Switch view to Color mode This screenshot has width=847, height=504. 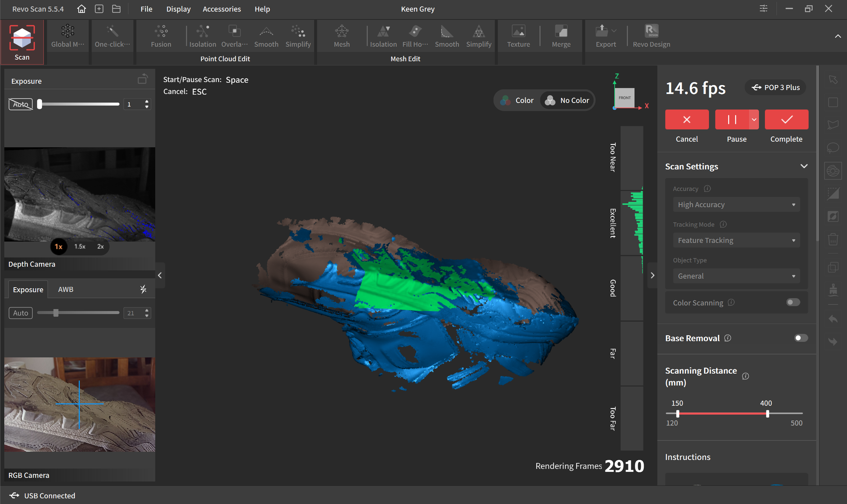point(517,100)
